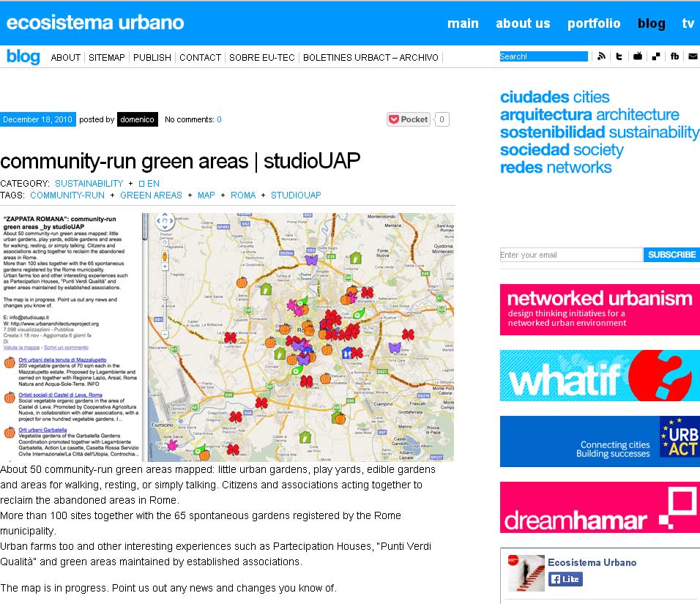
Task: Zoom in with map plus button
Action: (x=165, y=266)
